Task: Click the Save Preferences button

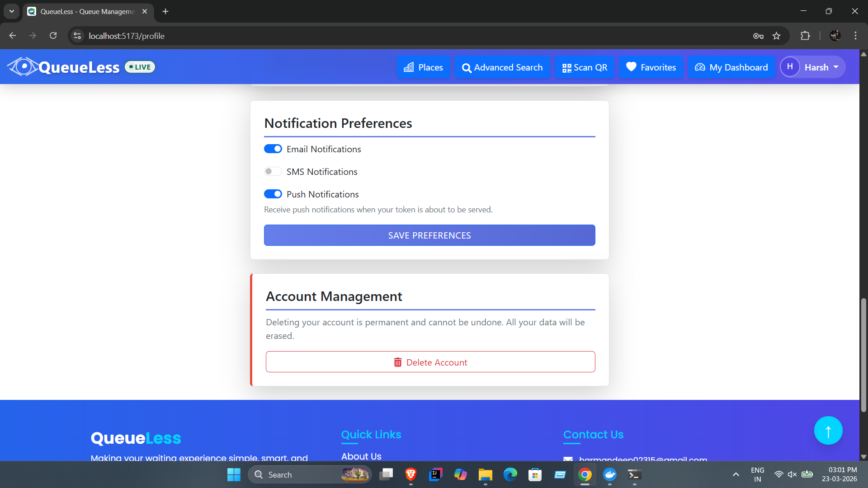Action: [429, 235]
